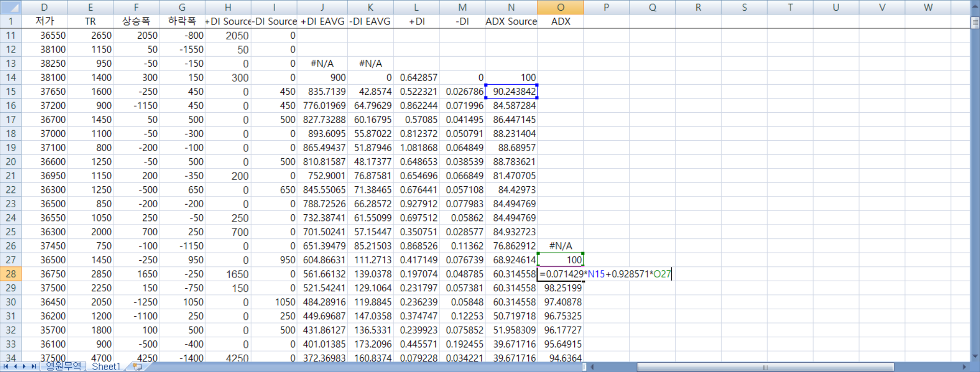Viewport: 980px width, 372px height.
Task: Click the 상승폭 header cell
Action: coord(136,21)
